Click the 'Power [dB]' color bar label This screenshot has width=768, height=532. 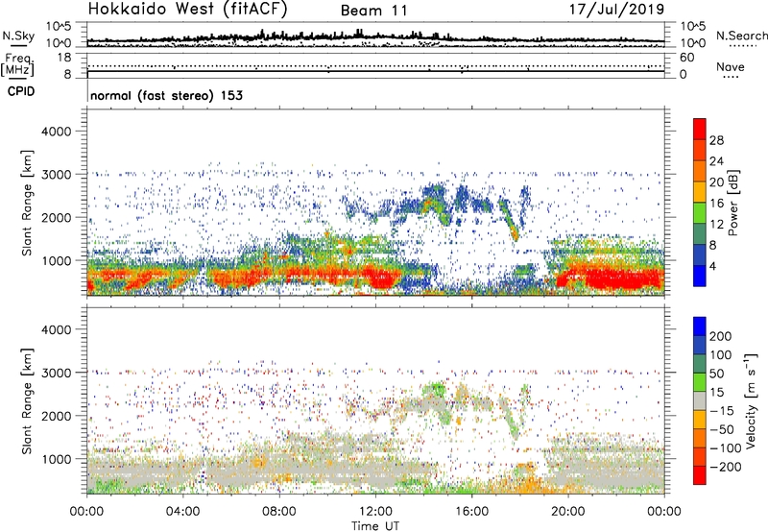click(732, 203)
